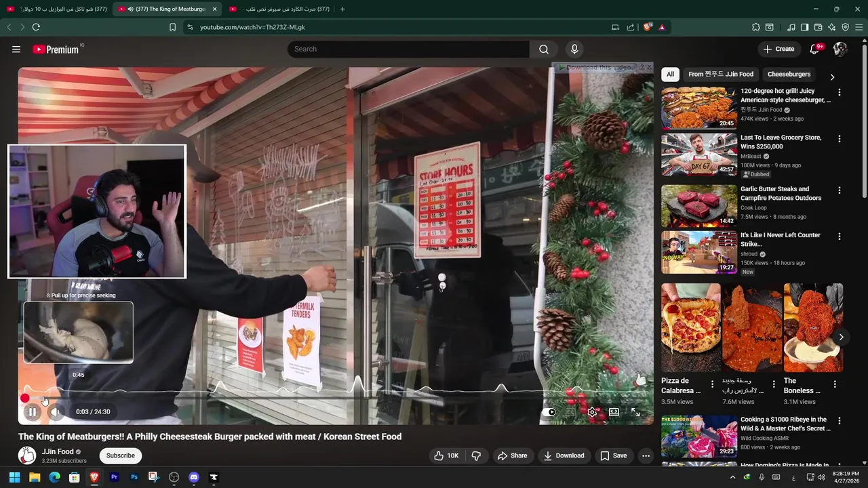Switch to the first Arabic YouTube tab

tap(56, 9)
